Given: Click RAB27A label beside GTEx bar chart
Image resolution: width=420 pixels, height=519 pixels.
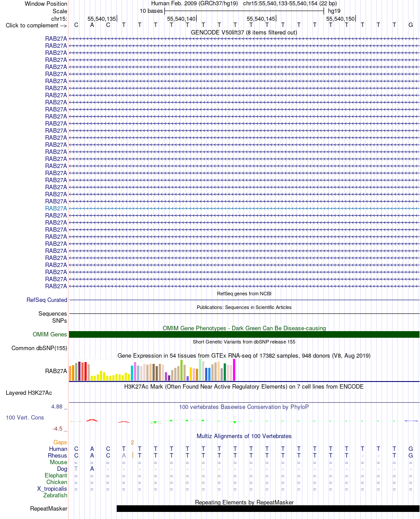Looking at the screenshot, I should (x=56, y=371).
